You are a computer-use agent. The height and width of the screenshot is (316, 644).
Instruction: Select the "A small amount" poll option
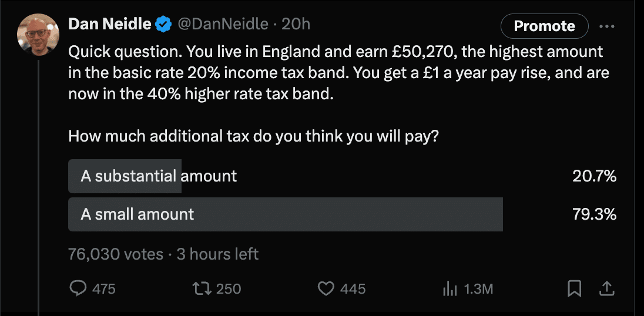pyautogui.click(x=137, y=214)
